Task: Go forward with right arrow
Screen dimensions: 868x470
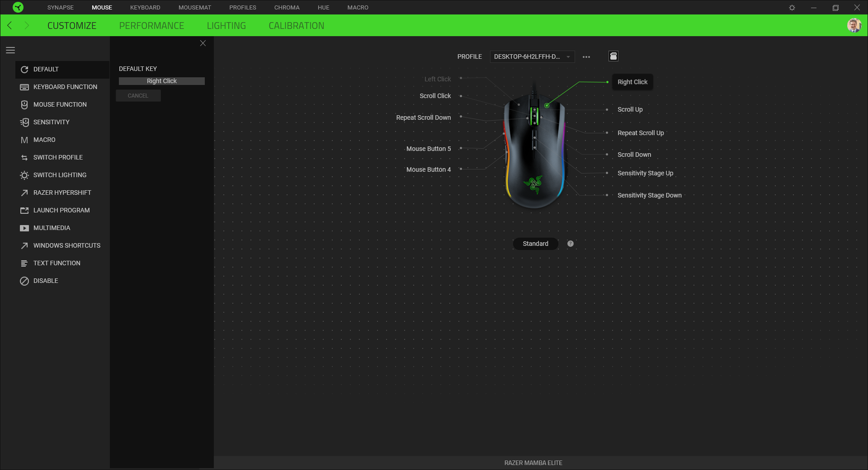Action: (26, 25)
